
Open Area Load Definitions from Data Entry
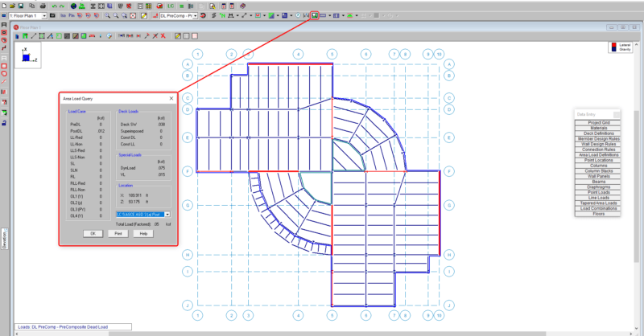(597, 154)
